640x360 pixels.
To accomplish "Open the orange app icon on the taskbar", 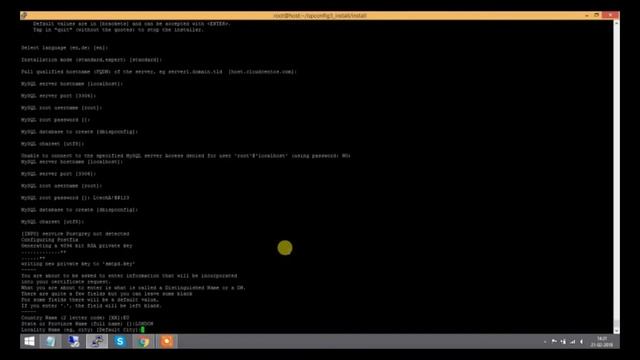I will 167,341.
